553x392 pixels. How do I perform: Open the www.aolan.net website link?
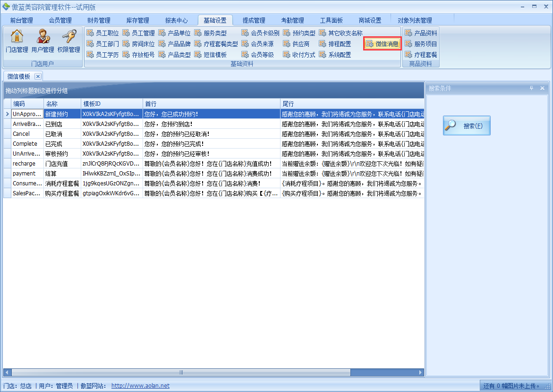(140, 386)
